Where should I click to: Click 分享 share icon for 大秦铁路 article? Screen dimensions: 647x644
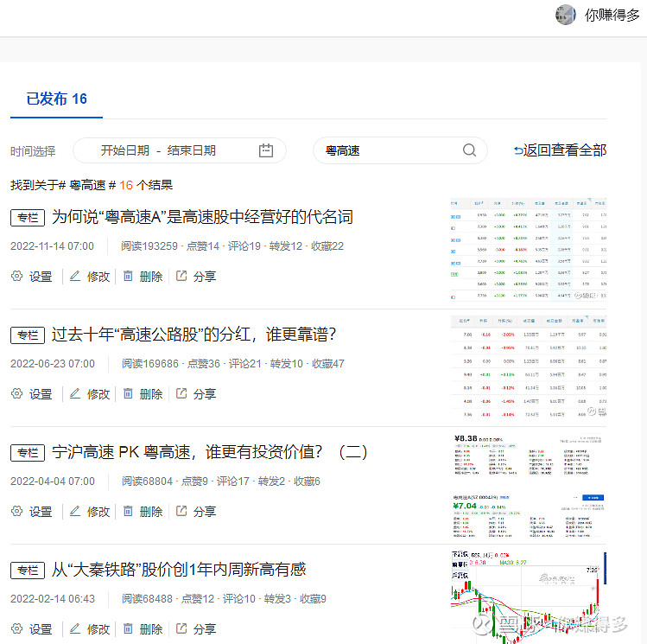[x=181, y=628]
